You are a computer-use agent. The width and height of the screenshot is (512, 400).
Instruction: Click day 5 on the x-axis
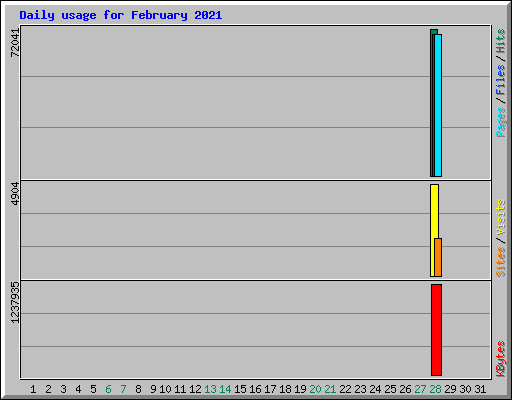coord(93,389)
